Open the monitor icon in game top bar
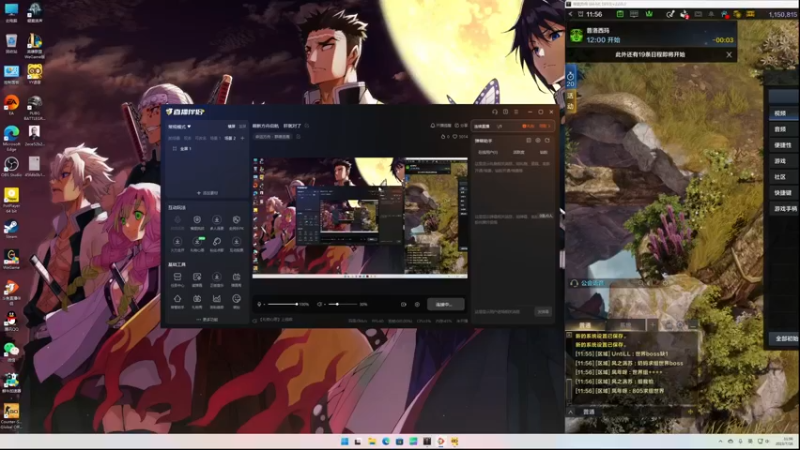This screenshot has width=800, height=450. pyautogui.click(x=634, y=14)
